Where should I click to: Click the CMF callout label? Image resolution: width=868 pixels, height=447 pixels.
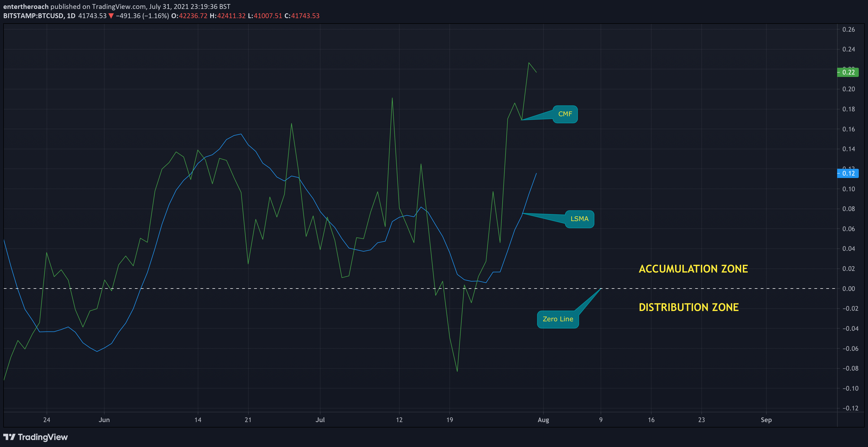[x=565, y=114]
